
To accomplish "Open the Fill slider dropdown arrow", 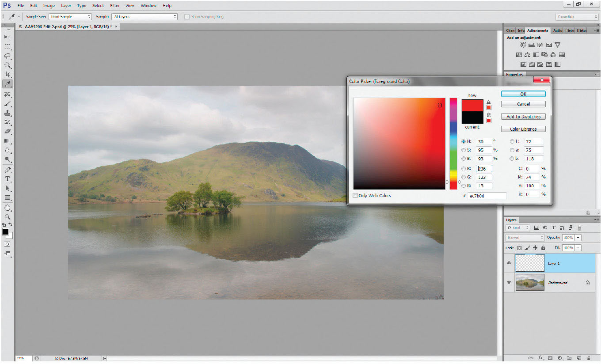I will (578, 248).
